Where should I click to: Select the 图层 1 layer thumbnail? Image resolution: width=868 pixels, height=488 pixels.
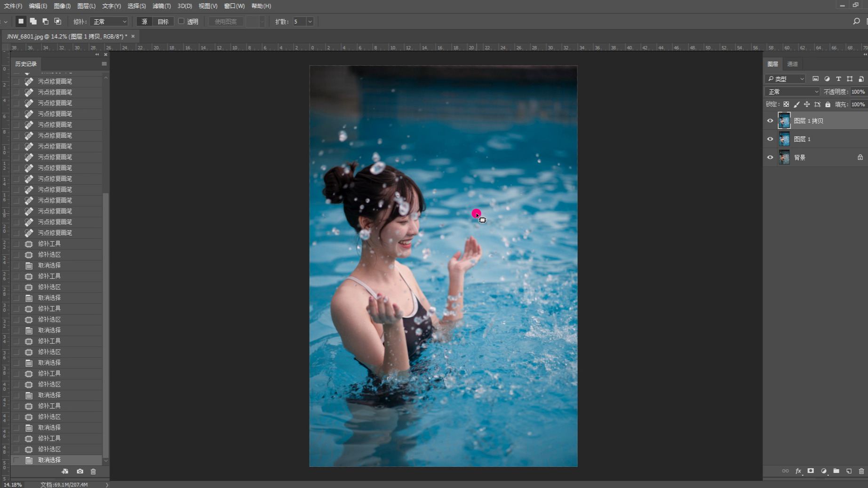point(784,139)
